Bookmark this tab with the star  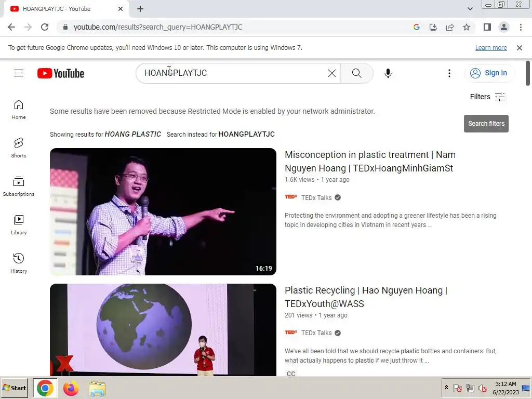467,27
